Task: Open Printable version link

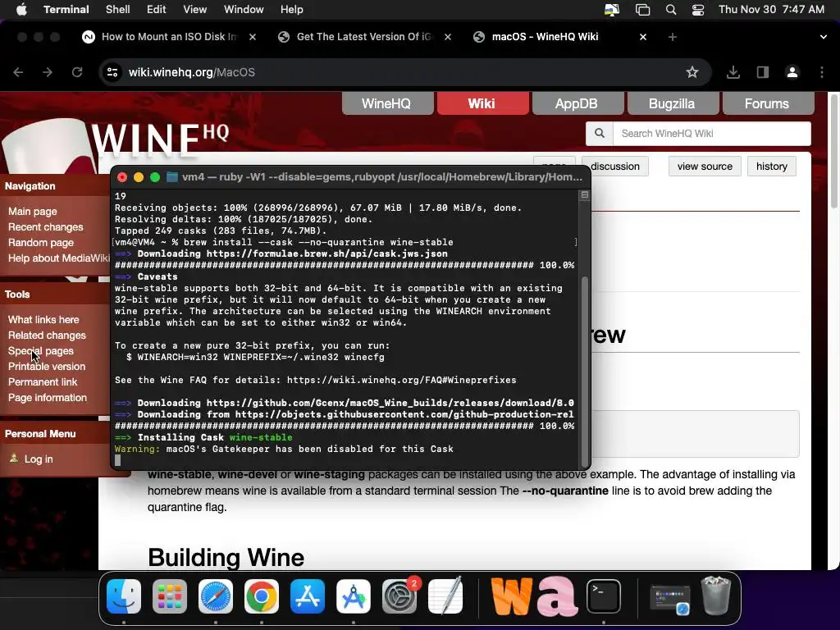Action: 47,367
